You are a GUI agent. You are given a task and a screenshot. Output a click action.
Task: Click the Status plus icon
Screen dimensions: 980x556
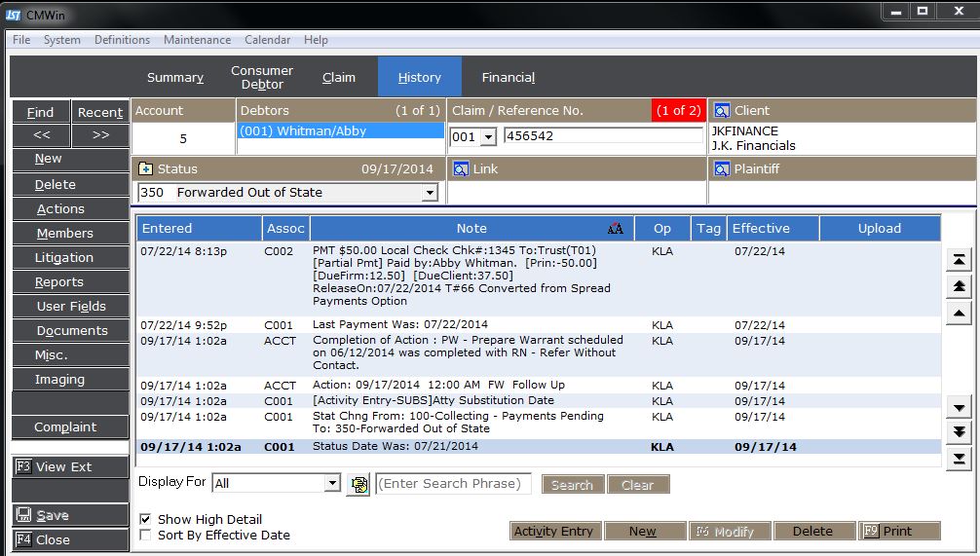145,169
